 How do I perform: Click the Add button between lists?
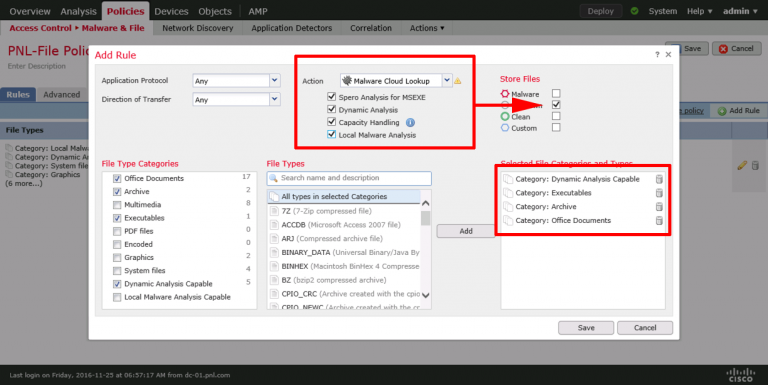tap(466, 231)
